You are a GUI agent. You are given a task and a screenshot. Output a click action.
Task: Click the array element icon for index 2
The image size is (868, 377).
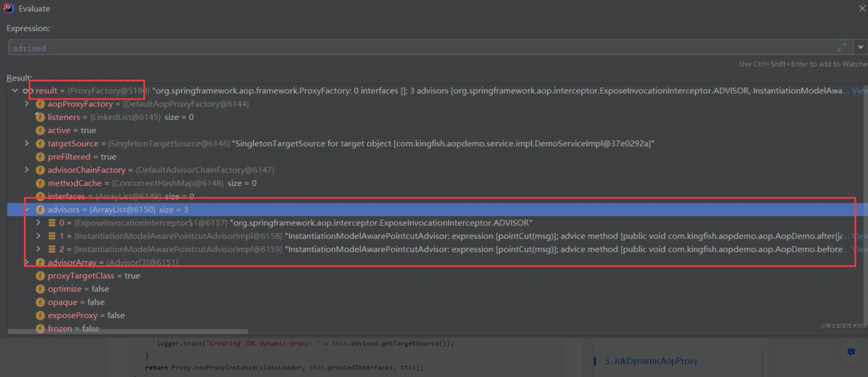pos(52,249)
